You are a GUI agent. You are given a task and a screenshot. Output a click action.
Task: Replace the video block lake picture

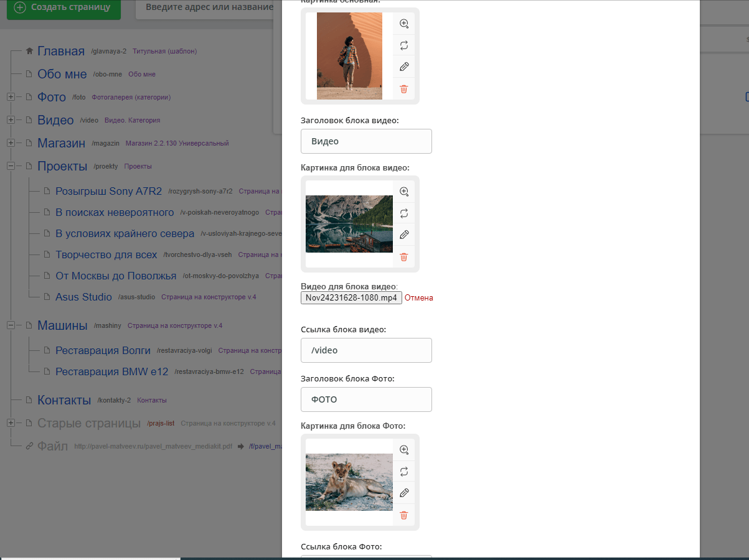click(x=403, y=213)
